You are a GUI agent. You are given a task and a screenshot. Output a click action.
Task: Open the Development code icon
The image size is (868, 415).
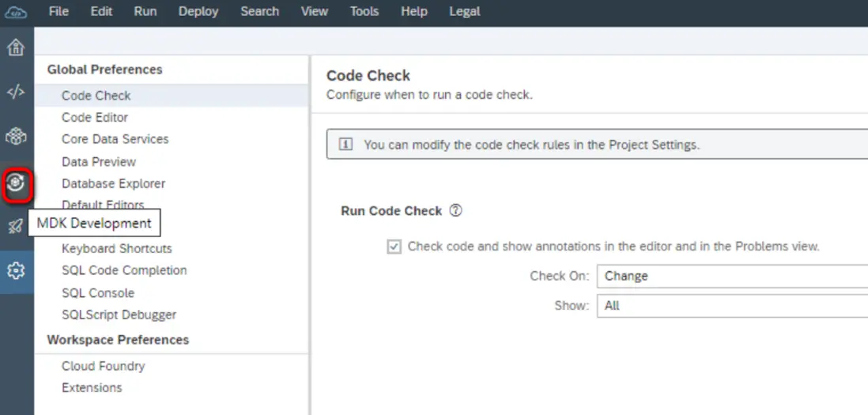point(16,92)
